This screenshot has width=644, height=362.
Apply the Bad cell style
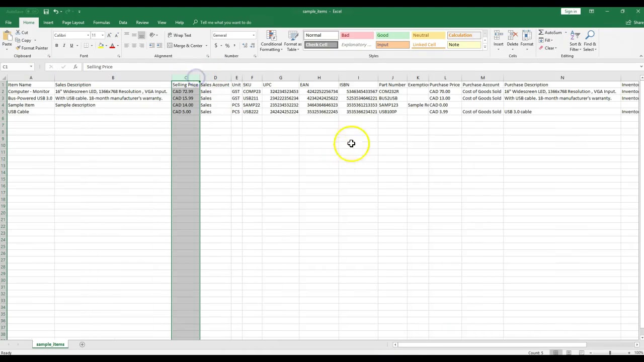[x=357, y=35]
